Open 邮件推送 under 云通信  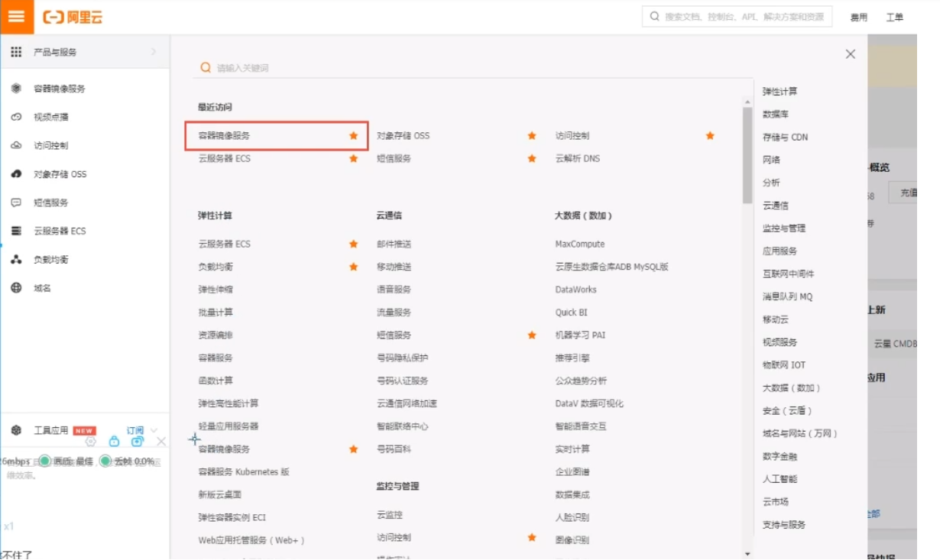coord(394,244)
